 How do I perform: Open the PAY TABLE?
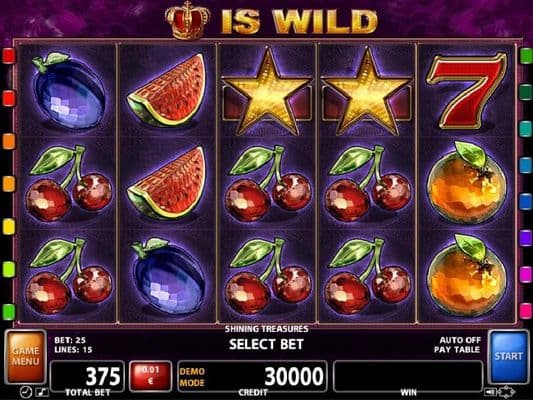coord(457,349)
